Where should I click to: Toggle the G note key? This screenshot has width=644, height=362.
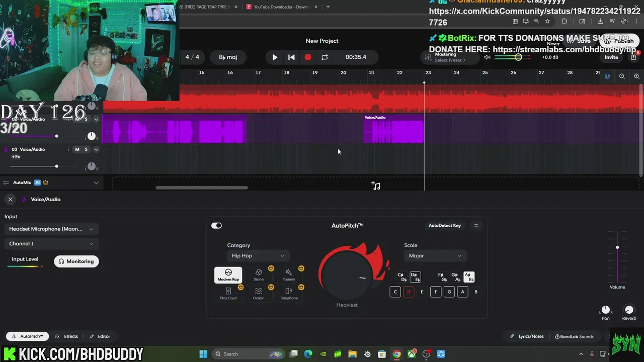click(449, 292)
